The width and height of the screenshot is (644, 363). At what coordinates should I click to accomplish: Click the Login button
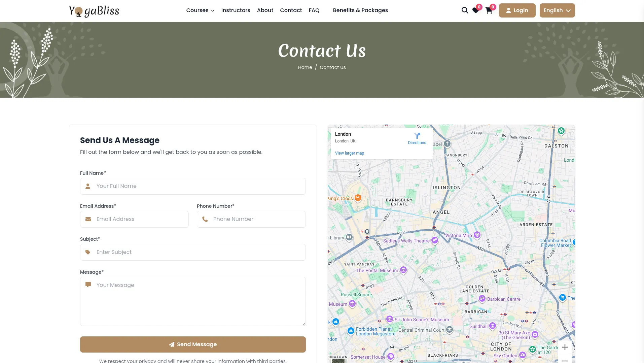(517, 10)
